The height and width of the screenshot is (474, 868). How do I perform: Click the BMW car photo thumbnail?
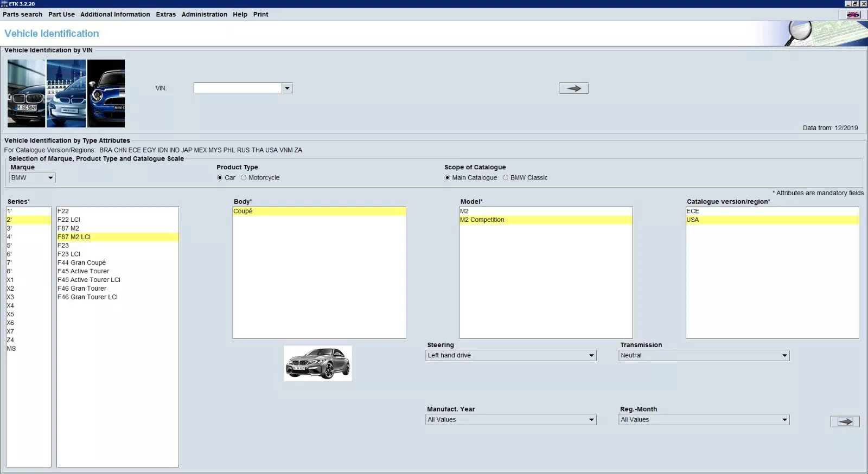[26, 93]
